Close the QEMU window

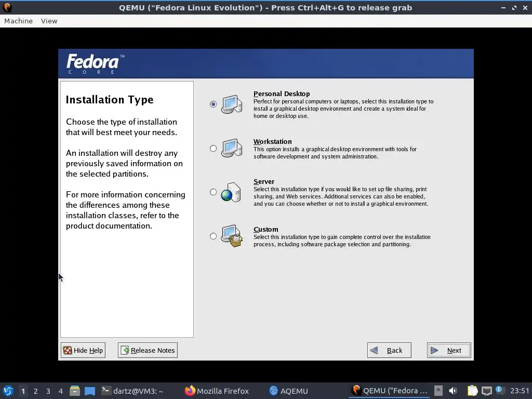coord(525,7)
